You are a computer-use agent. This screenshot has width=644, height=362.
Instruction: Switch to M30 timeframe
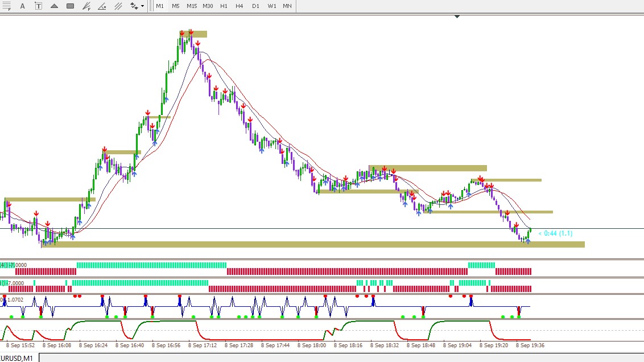click(208, 6)
